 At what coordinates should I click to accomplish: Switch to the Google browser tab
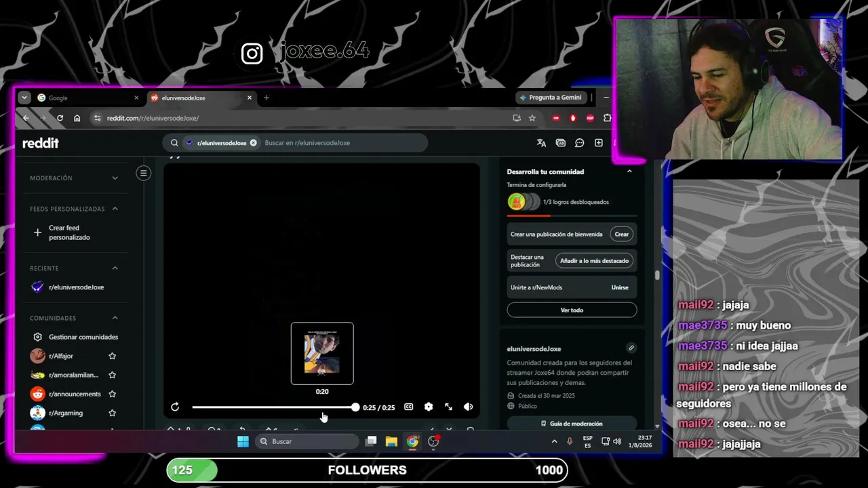click(87, 98)
